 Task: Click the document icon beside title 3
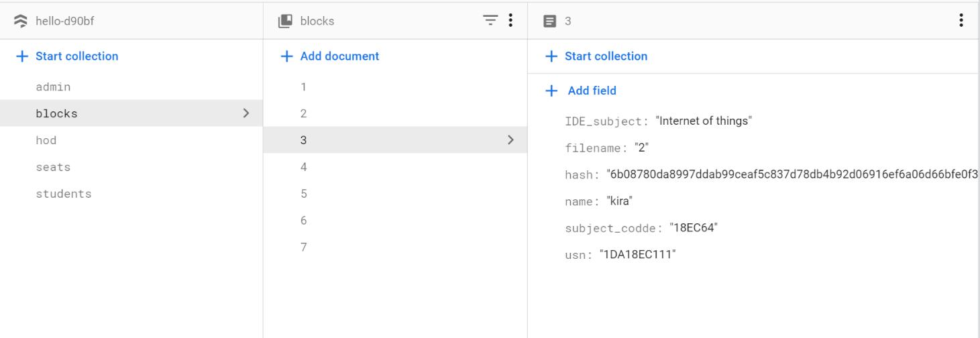coord(550,21)
